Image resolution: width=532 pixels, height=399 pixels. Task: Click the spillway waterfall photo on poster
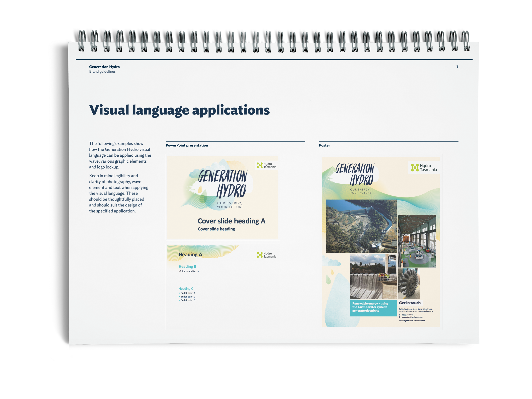373,276
